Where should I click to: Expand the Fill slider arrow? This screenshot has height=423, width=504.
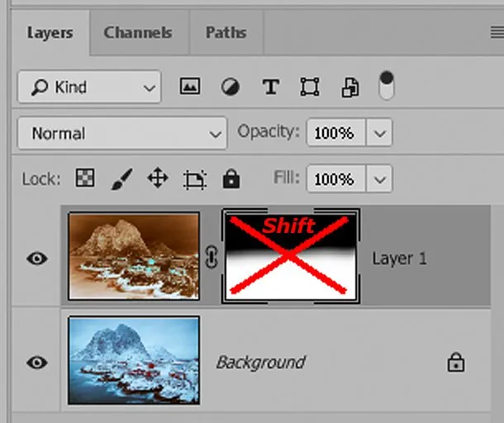379,178
